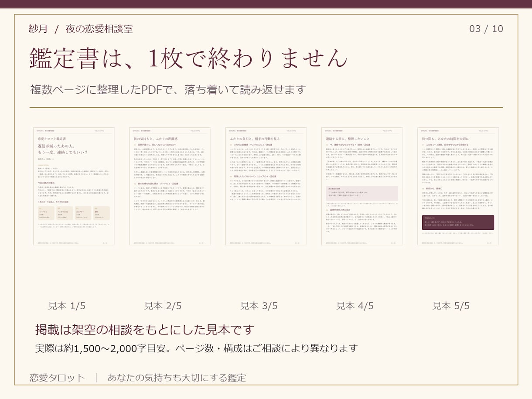
Task: Click the dark highlighted box in 見本 5/5
Action: (458, 222)
